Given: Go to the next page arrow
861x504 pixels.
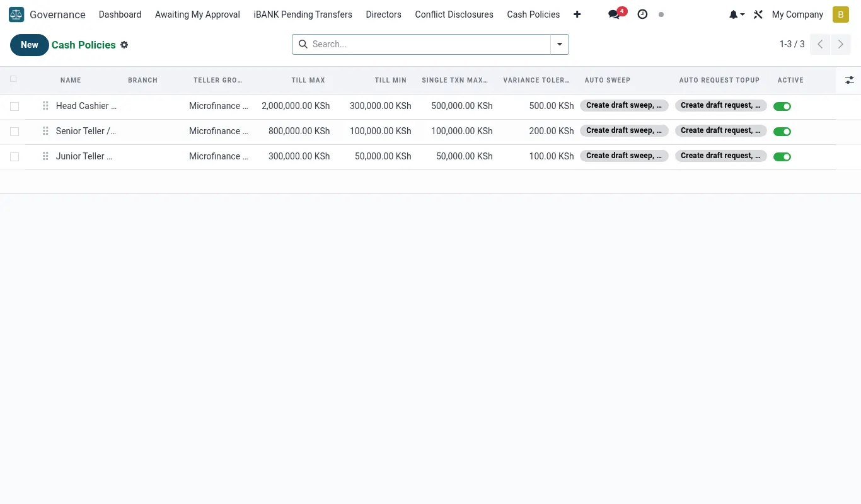Looking at the screenshot, I should click(x=840, y=44).
